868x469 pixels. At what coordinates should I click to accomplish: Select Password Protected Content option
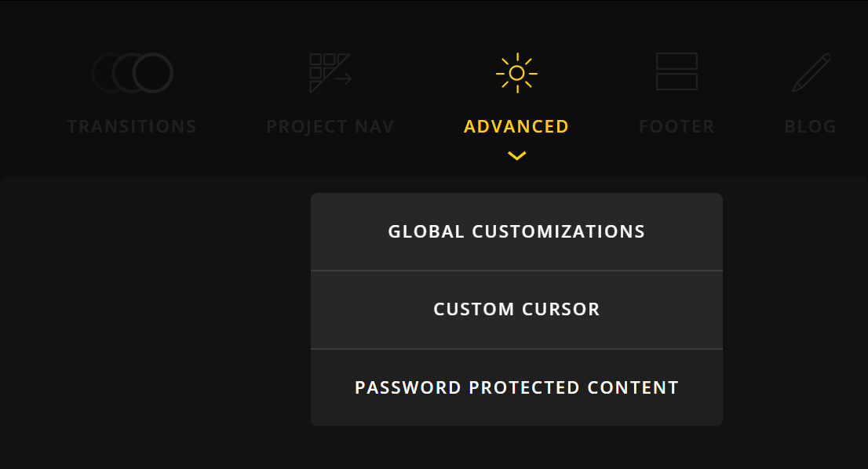[516, 387]
